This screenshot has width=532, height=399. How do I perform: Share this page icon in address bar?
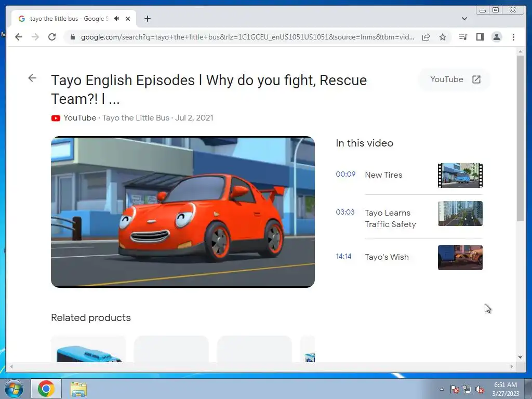[x=426, y=37]
